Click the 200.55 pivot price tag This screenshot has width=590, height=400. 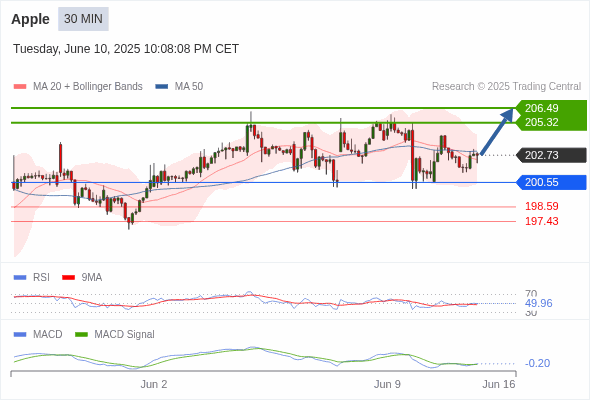coord(551,183)
